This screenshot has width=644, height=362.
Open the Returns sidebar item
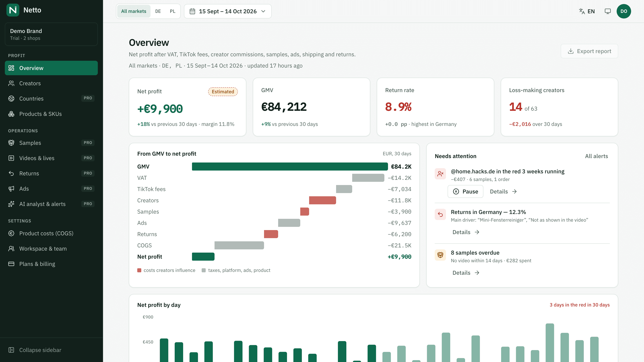tap(51, 173)
